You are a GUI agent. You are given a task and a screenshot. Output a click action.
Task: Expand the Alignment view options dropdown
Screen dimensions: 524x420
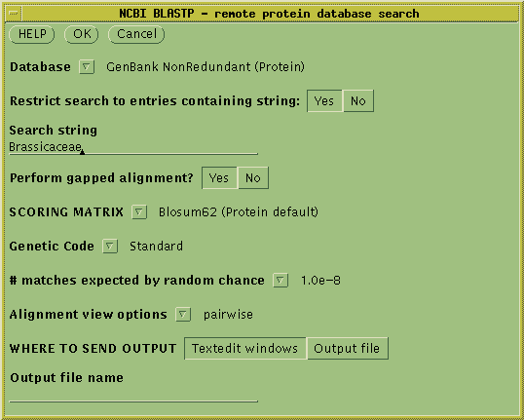183,315
